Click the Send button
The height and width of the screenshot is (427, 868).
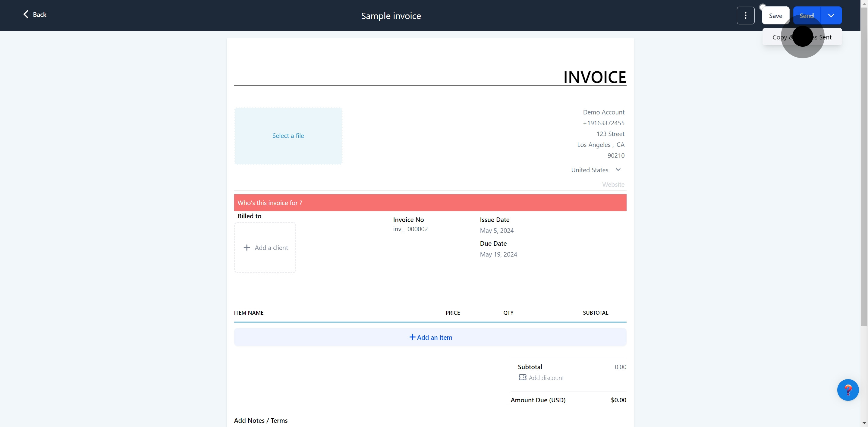pos(806,15)
